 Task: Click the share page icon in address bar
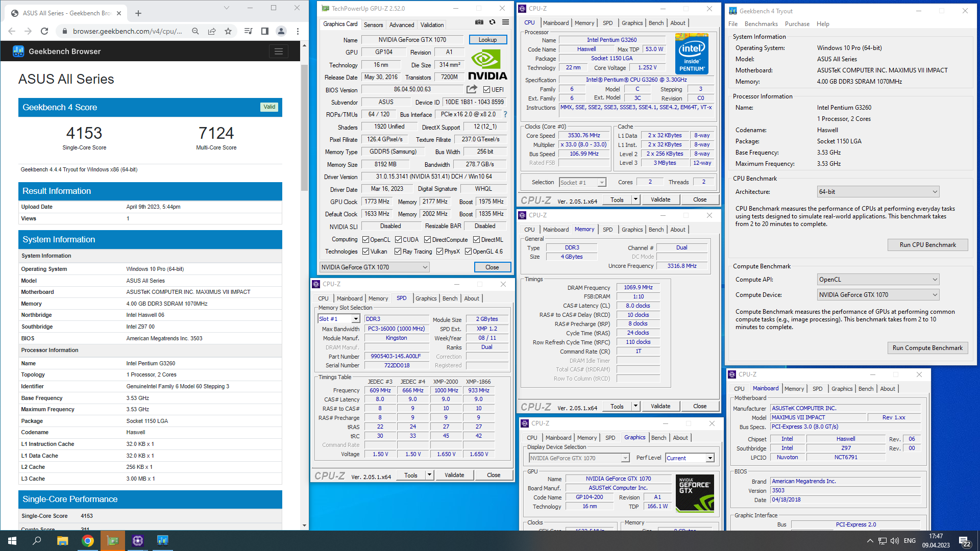[212, 31]
